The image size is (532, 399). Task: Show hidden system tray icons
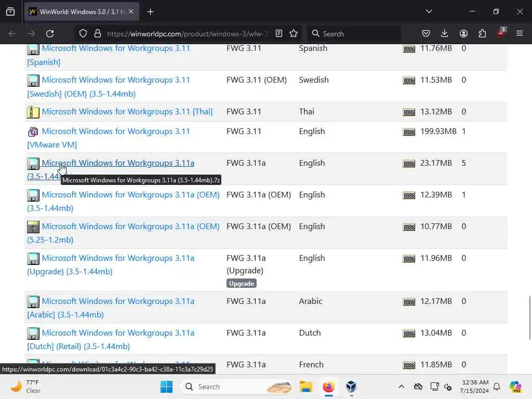pyautogui.click(x=402, y=387)
